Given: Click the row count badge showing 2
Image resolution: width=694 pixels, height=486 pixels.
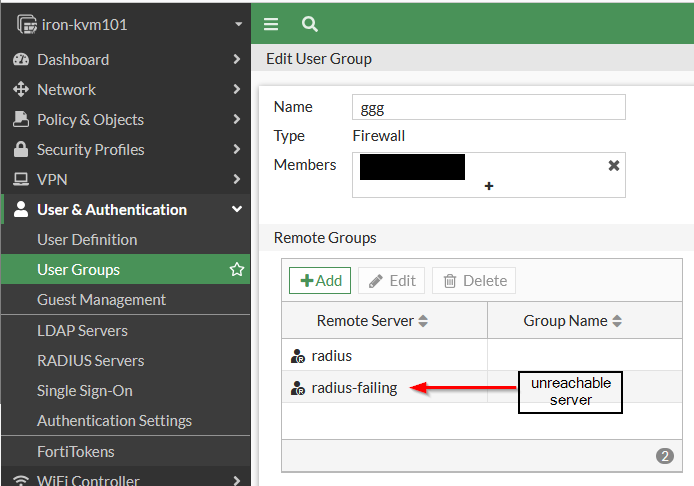Looking at the screenshot, I should click(x=664, y=456).
